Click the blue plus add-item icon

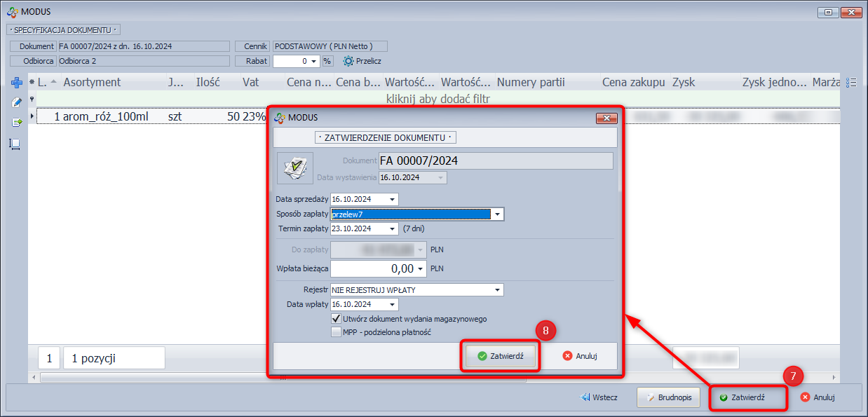click(16, 83)
